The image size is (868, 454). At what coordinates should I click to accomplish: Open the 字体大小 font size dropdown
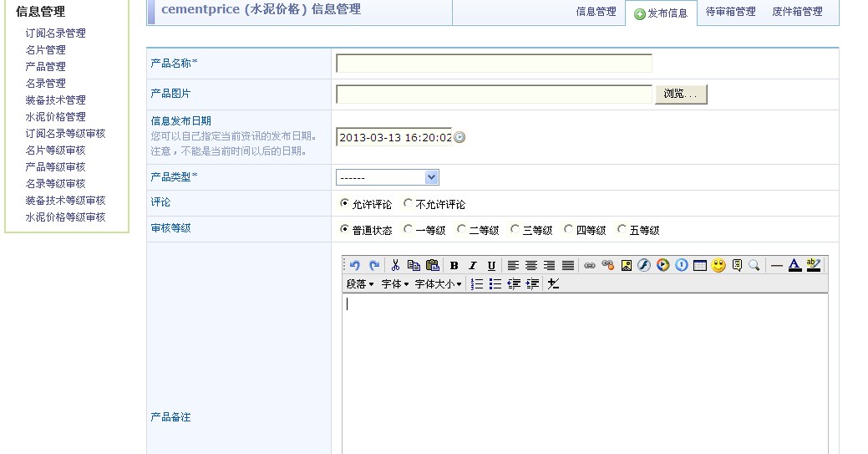[x=439, y=284]
